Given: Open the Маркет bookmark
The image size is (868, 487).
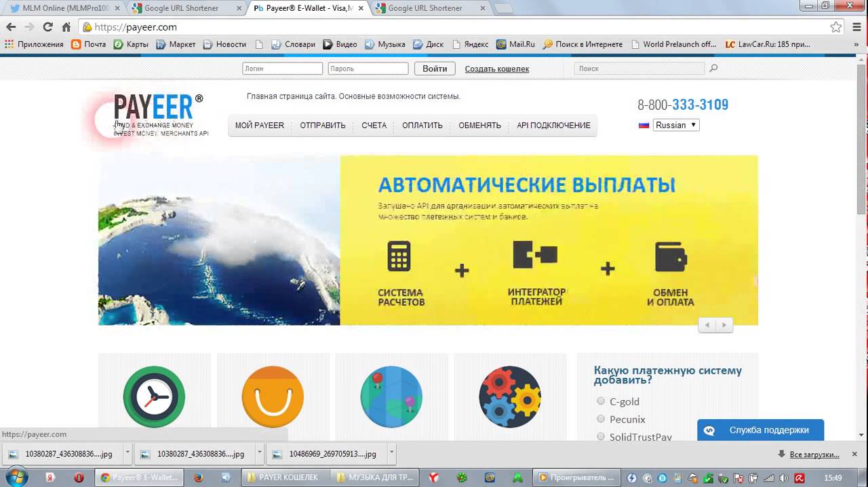Looking at the screenshot, I should click(x=176, y=44).
